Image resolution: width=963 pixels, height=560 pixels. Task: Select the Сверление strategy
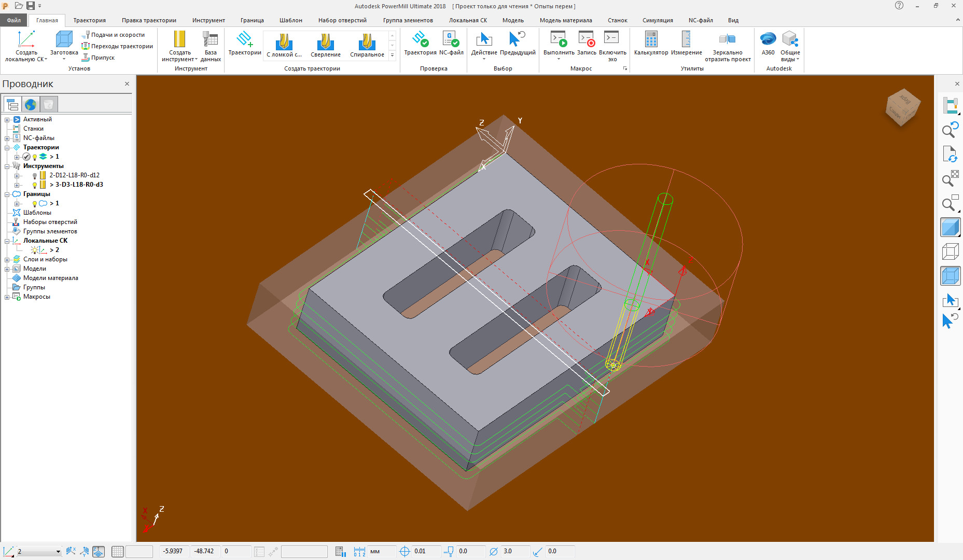tap(326, 45)
